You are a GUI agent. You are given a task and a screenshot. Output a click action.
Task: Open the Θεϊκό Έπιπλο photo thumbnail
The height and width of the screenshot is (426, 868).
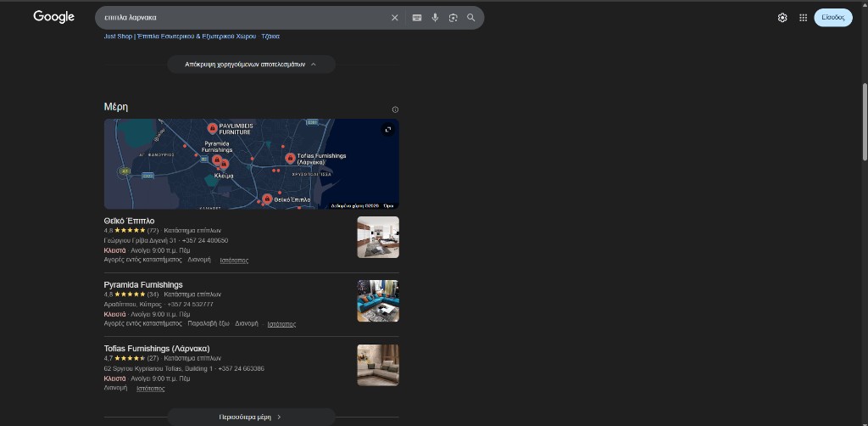pyautogui.click(x=378, y=237)
